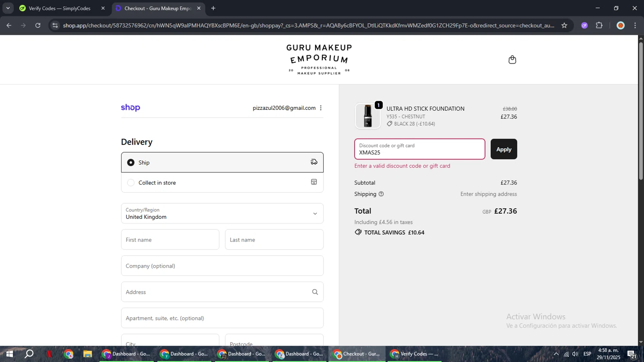Launch Netflix from the taskbar
The image size is (644, 362).
(49, 354)
